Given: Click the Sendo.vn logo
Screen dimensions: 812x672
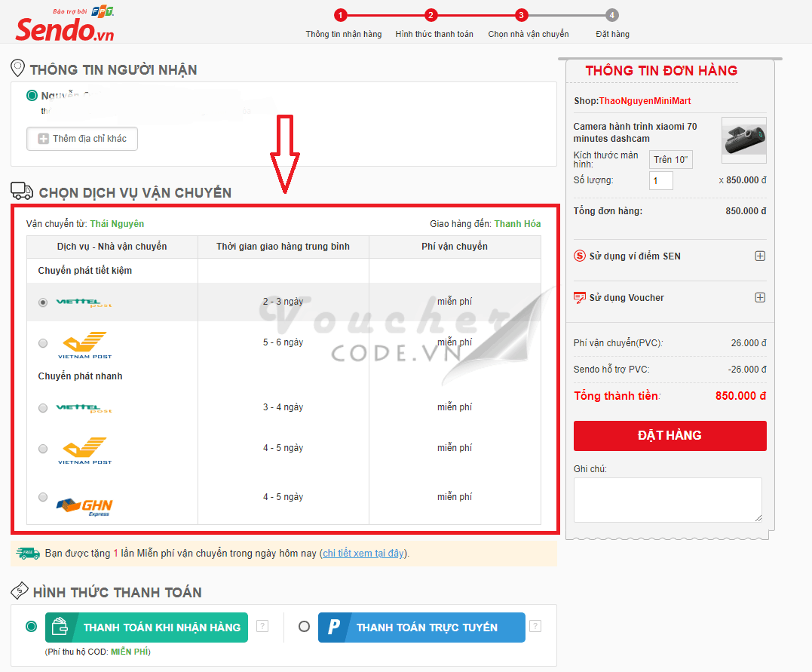Looking at the screenshot, I should coord(65,27).
